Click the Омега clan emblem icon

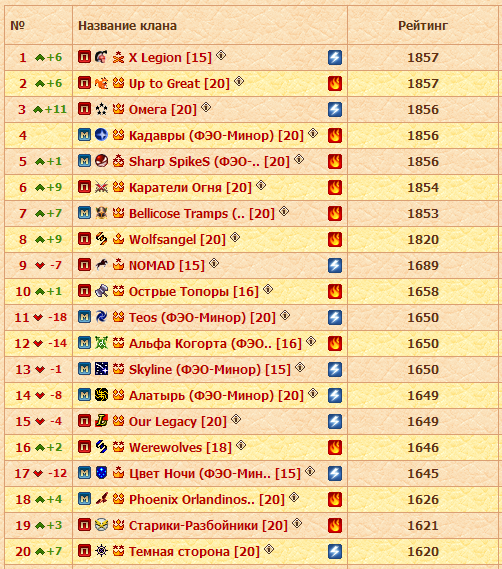coord(101,109)
